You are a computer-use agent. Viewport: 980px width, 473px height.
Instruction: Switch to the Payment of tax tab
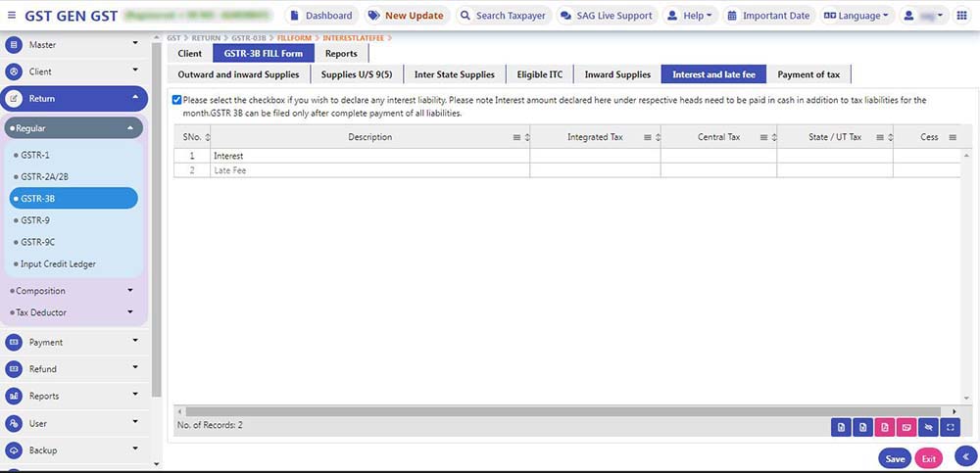pyautogui.click(x=808, y=74)
